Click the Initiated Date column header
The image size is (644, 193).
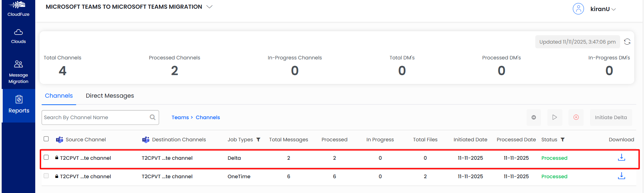coord(470,140)
